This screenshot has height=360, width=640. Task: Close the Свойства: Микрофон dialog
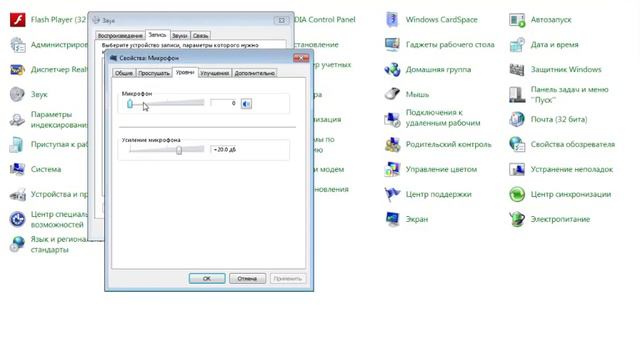(x=301, y=58)
